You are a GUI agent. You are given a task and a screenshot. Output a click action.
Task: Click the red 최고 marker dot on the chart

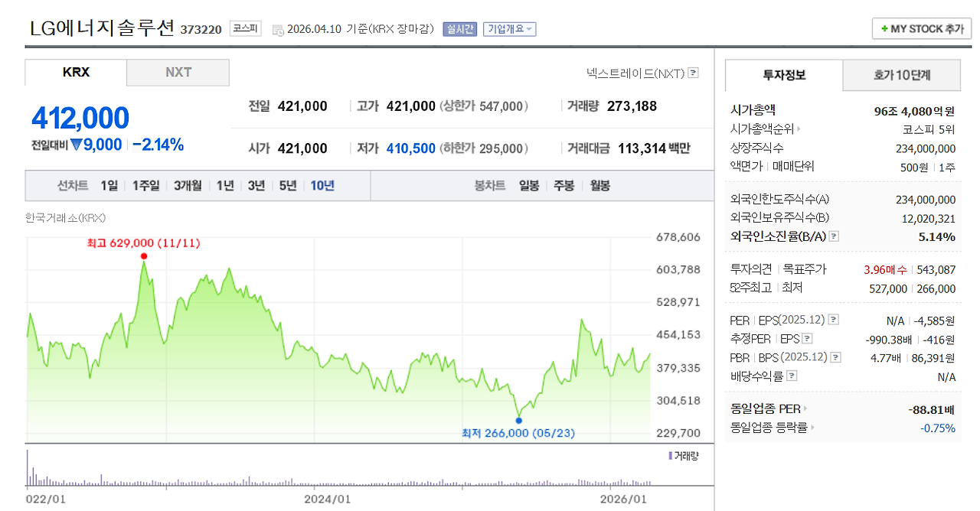(144, 255)
